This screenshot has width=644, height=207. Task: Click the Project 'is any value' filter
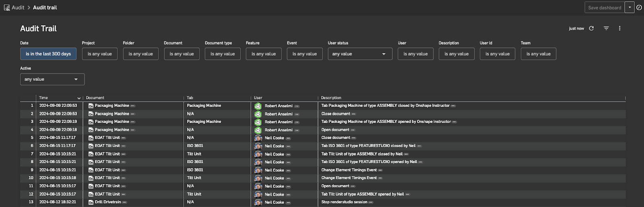(x=100, y=54)
